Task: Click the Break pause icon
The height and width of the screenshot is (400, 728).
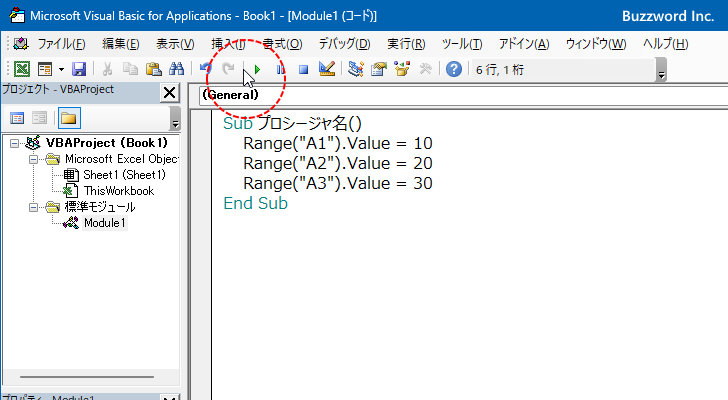Action: click(x=280, y=70)
